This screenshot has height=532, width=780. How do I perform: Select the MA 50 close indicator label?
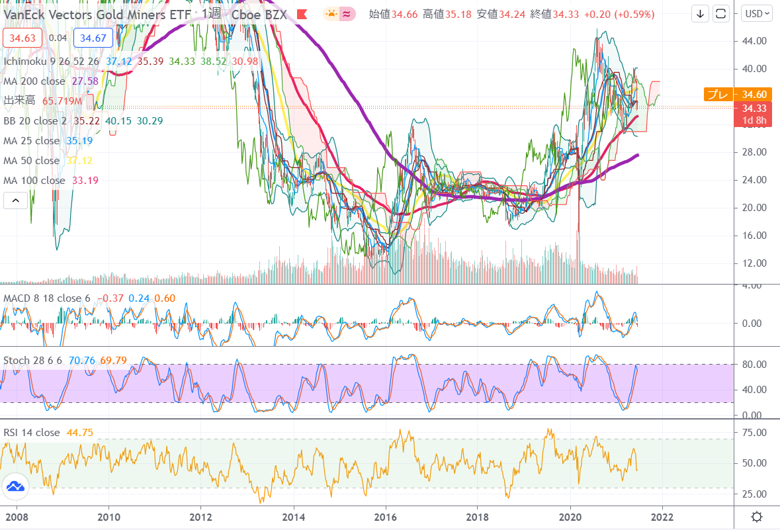pos(31,161)
